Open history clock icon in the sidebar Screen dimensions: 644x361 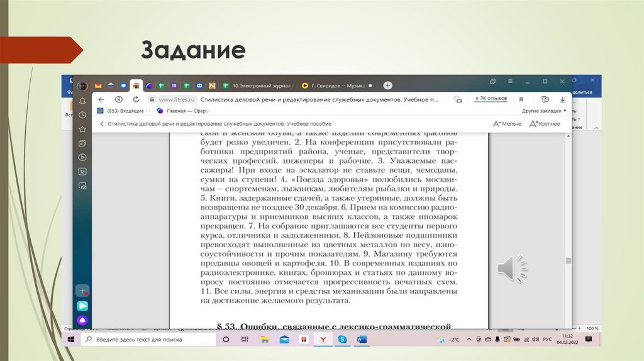tap(82, 114)
